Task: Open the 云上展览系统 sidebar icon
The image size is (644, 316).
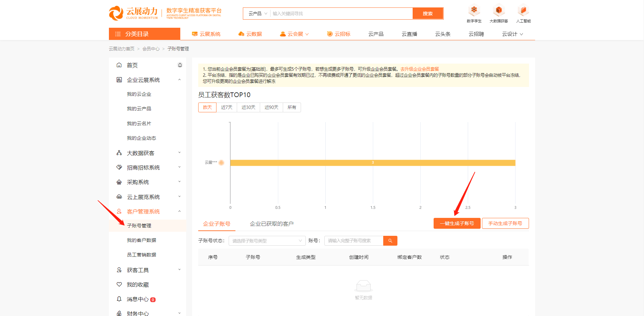Action: (x=119, y=196)
